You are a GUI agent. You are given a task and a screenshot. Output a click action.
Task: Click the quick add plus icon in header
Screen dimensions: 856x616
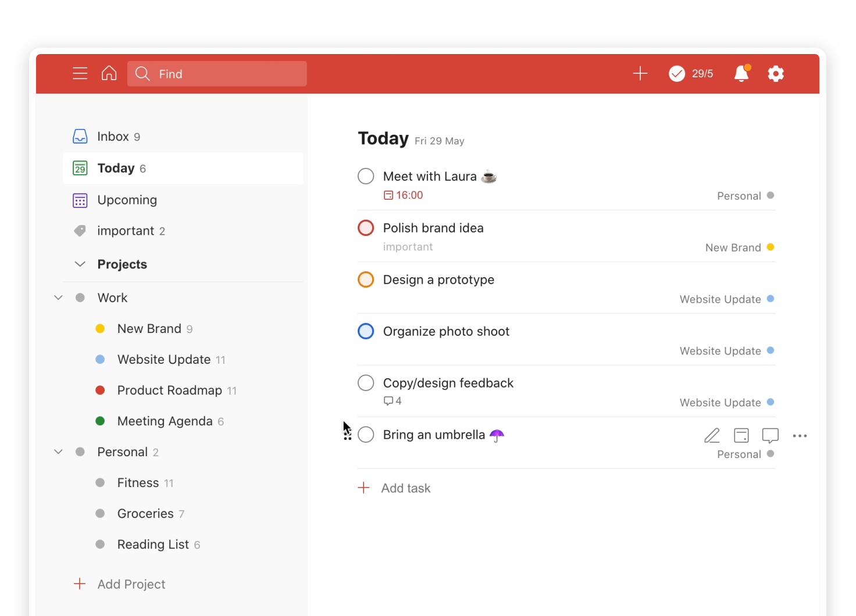click(x=640, y=74)
